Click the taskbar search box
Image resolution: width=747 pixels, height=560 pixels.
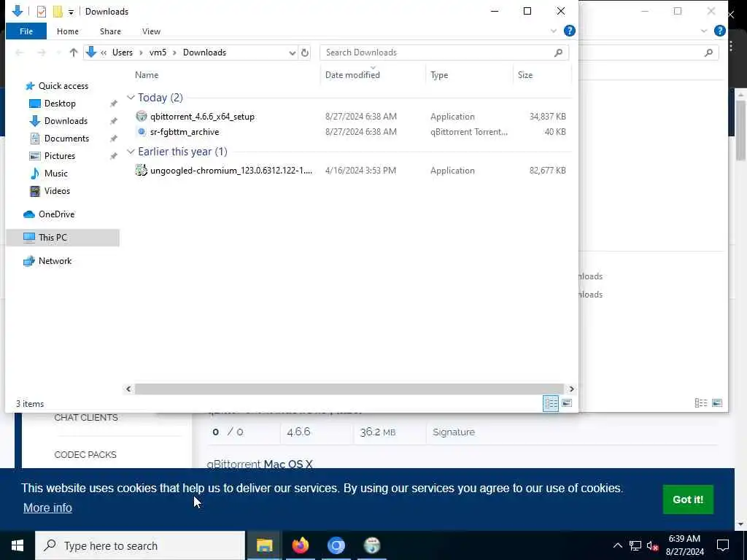(x=140, y=545)
